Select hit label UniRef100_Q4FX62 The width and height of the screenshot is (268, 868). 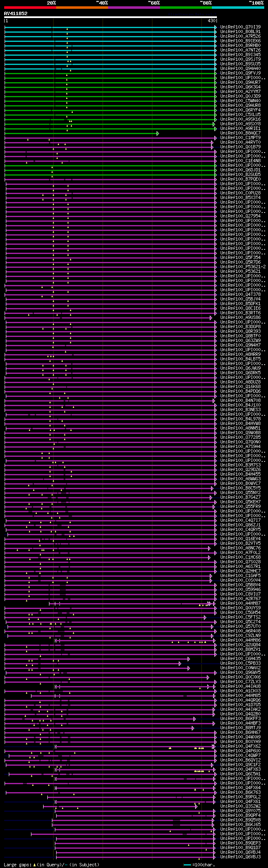pyautogui.click(x=240, y=746)
